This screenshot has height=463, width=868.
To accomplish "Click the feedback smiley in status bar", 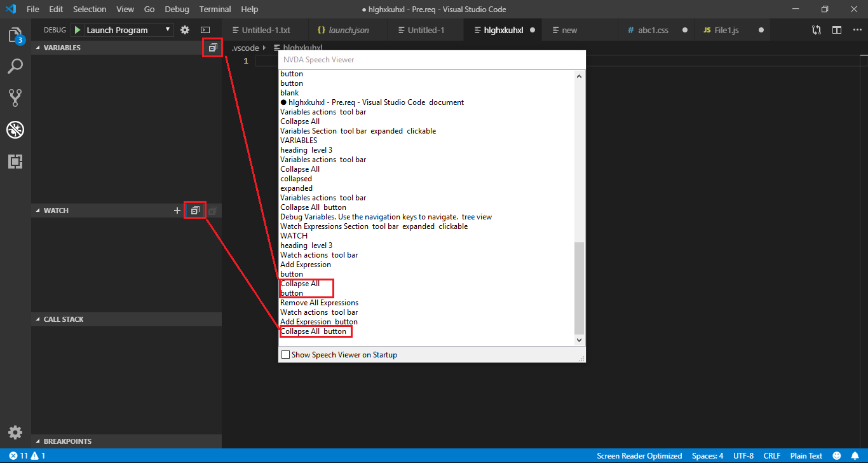I will click(836, 455).
